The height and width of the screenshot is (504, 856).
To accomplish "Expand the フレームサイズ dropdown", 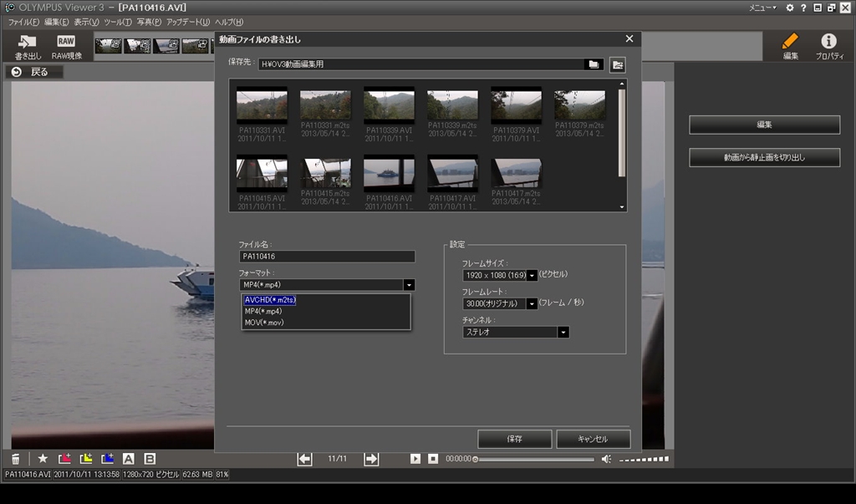I will (x=532, y=275).
